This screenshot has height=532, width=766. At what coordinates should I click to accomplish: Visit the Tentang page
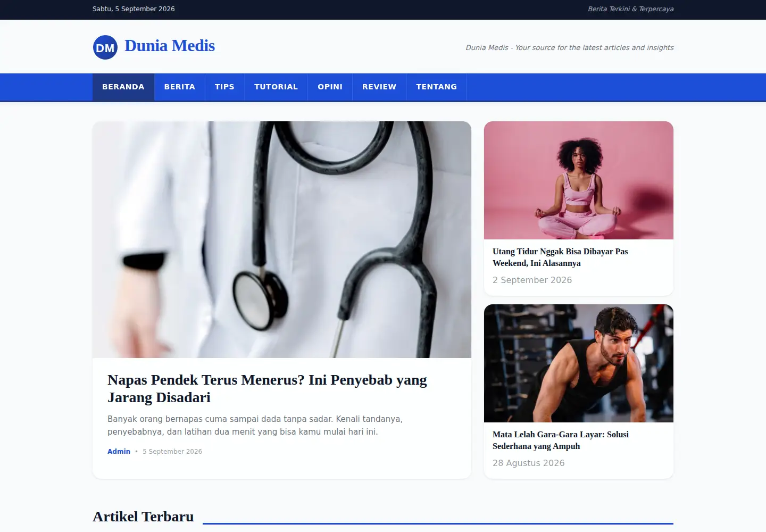pyautogui.click(x=437, y=87)
